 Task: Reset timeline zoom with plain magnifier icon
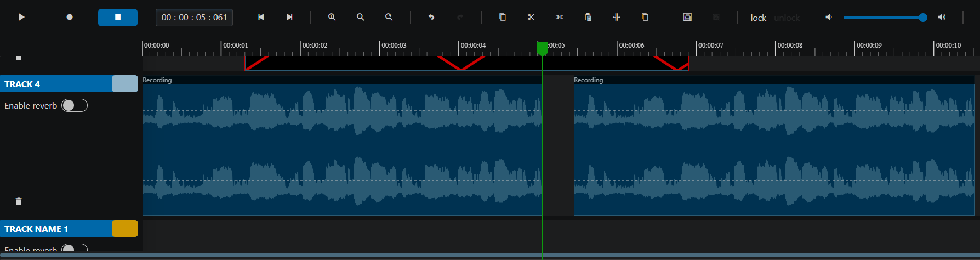click(x=389, y=17)
